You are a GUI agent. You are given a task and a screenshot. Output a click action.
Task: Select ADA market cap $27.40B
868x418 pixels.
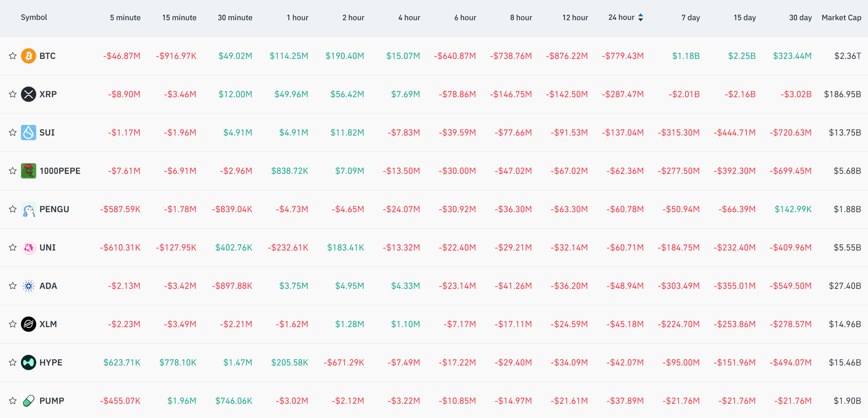(x=845, y=286)
